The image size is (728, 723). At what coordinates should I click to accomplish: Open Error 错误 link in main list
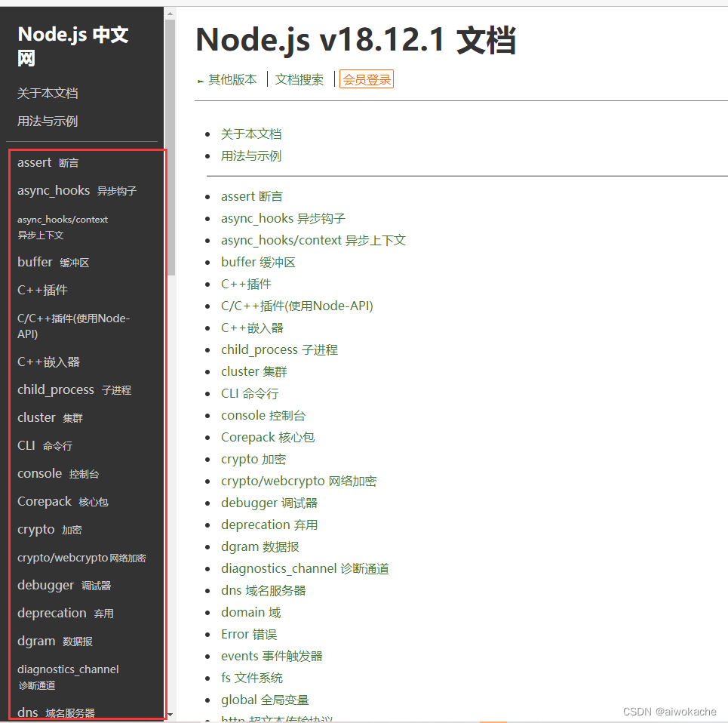249,634
